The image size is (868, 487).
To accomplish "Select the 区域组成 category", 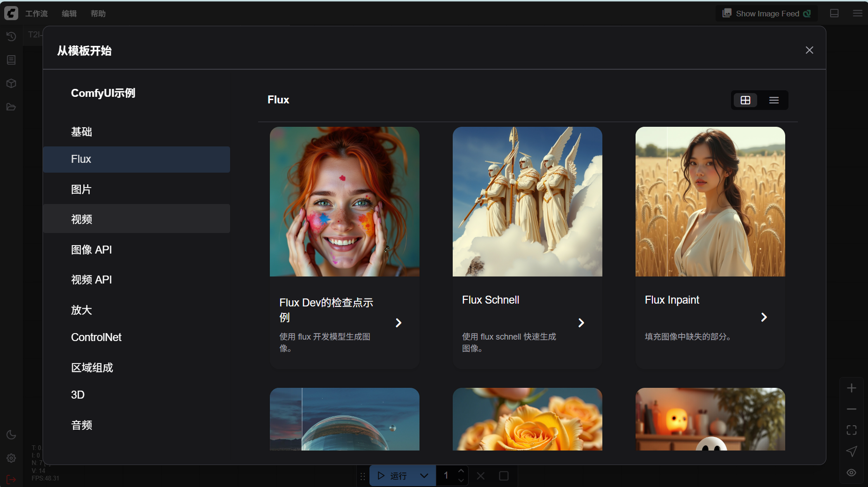I will [137, 368].
